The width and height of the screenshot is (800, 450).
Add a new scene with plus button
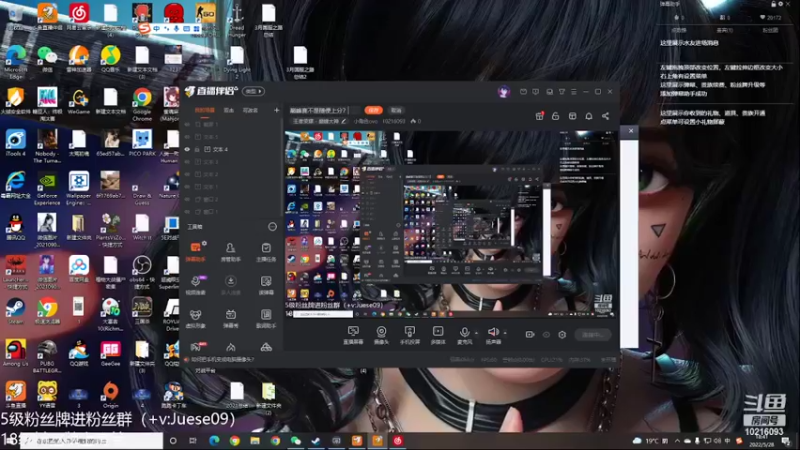[x=277, y=110]
